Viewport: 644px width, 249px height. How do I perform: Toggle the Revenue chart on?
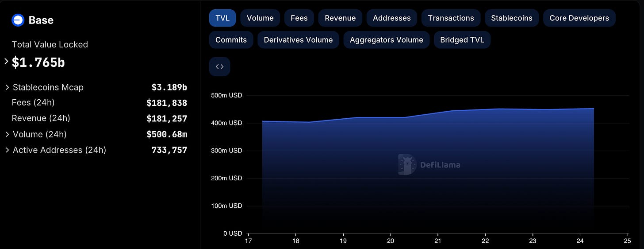pyautogui.click(x=340, y=18)
